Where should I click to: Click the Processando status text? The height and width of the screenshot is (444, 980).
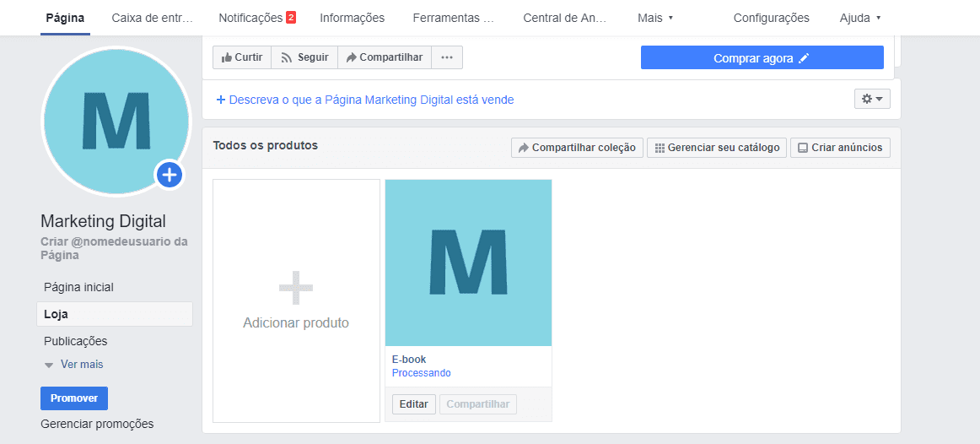coord(421,373)
